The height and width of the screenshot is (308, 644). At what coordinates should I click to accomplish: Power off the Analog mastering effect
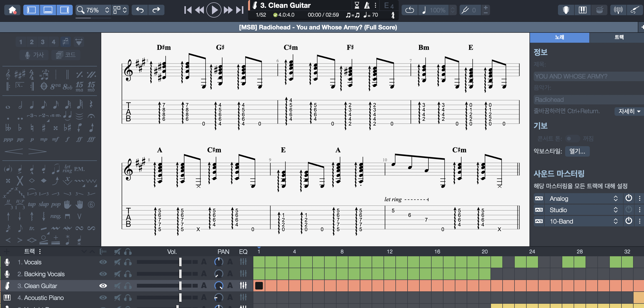629,198
